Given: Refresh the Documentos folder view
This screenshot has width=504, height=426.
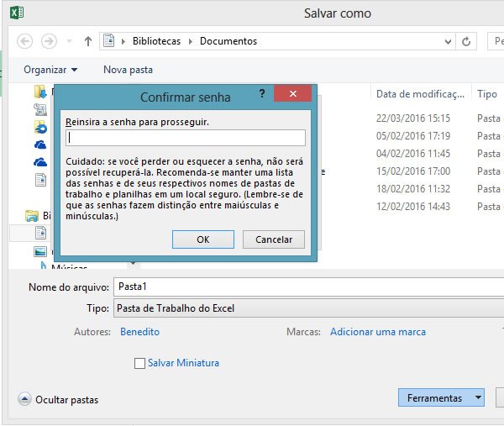Looking at the screenshot, I should [x=466, y=41].
